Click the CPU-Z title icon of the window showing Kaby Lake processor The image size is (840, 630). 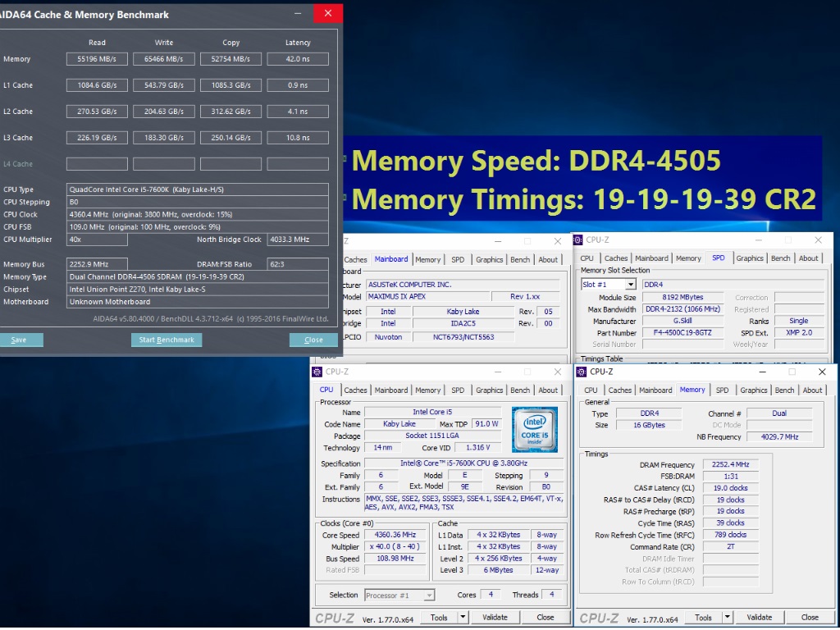[x=317, y=372]
